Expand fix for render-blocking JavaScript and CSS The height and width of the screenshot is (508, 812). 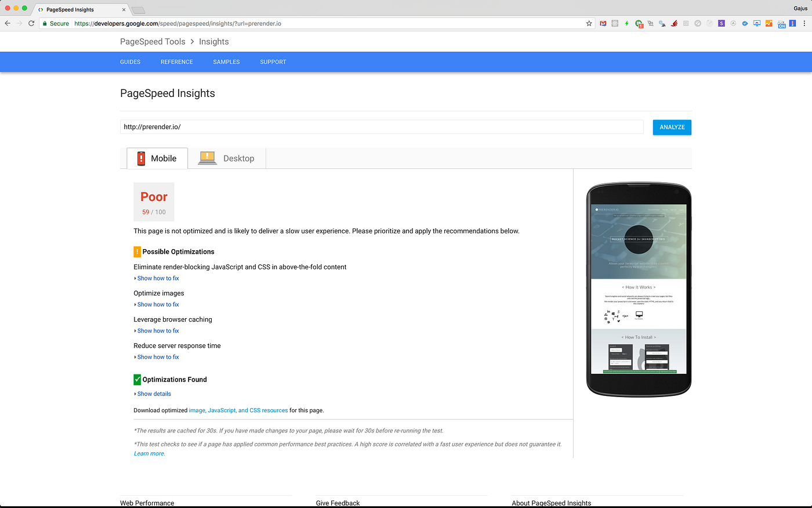(x=158, y=278)
